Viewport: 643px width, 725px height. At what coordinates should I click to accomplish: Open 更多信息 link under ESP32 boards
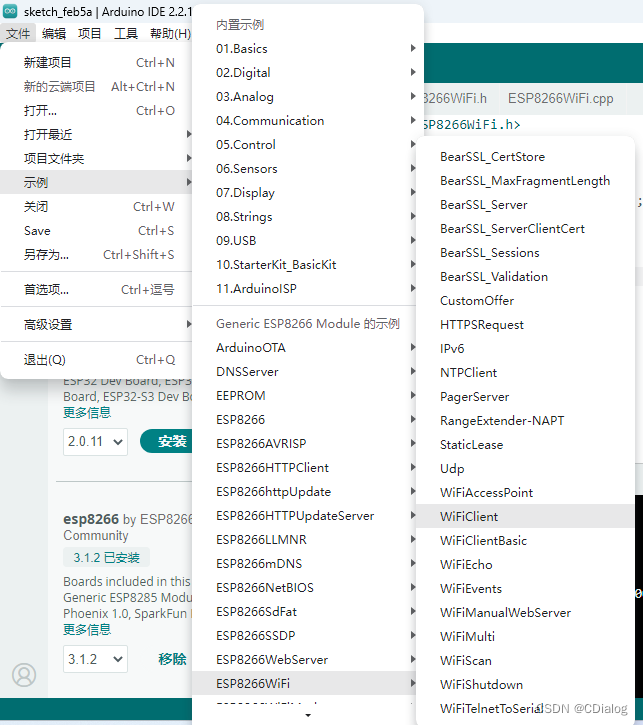click(x=87, y=412)
